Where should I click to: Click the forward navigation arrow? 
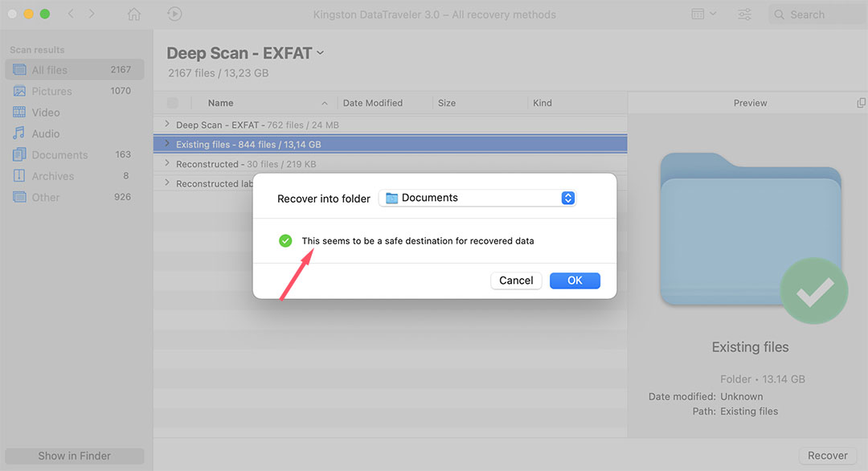[92, 14]
